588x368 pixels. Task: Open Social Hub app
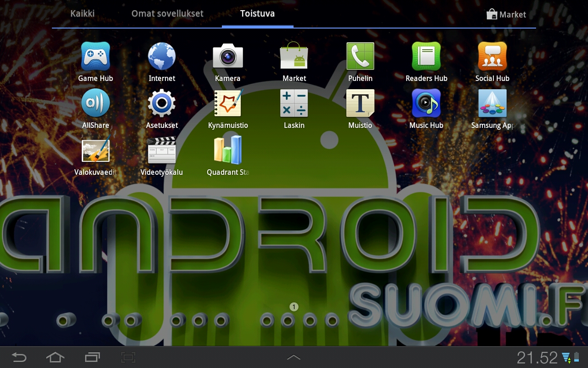pyautogui.click(x=492, y=57)
